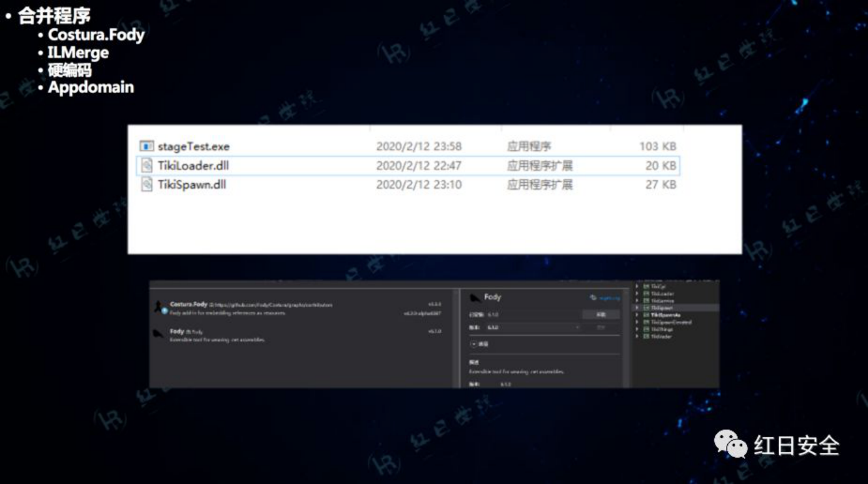Image resolution: width=868 pixels, height=484 pixels.
Task: Click the greyed update button beside version dropdown
Action: click(600, 327)
